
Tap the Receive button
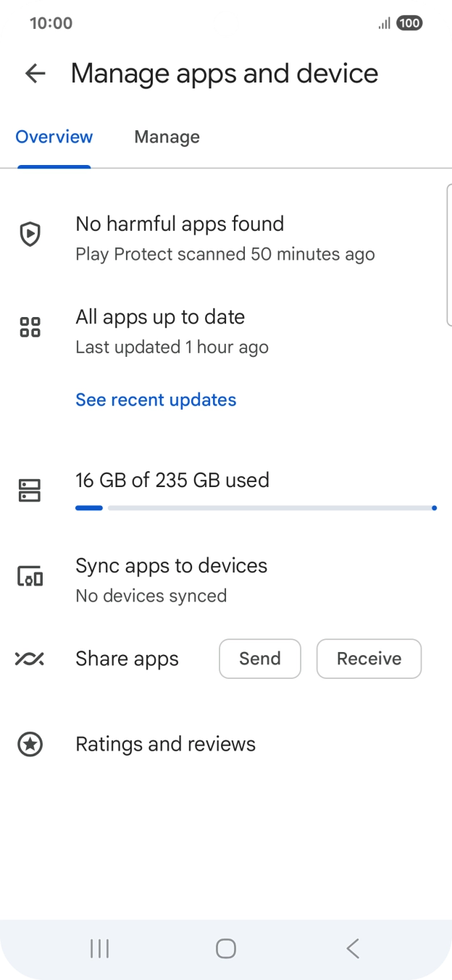369,659
